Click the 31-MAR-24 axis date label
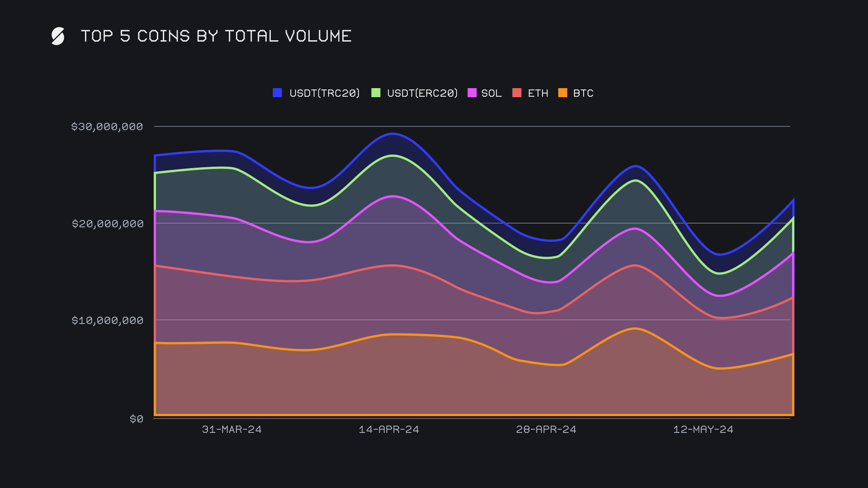This screenshot has width=868, height=488. (x=232, y=429)
